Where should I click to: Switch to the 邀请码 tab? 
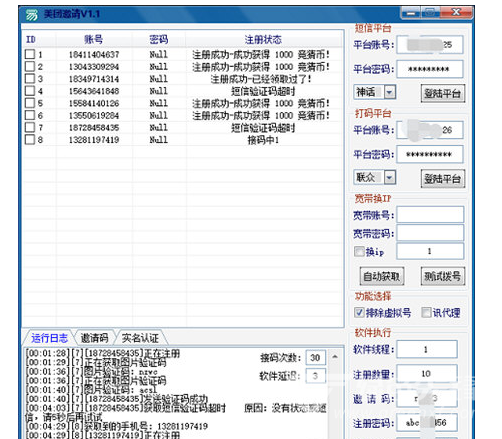tap(95, 338)
